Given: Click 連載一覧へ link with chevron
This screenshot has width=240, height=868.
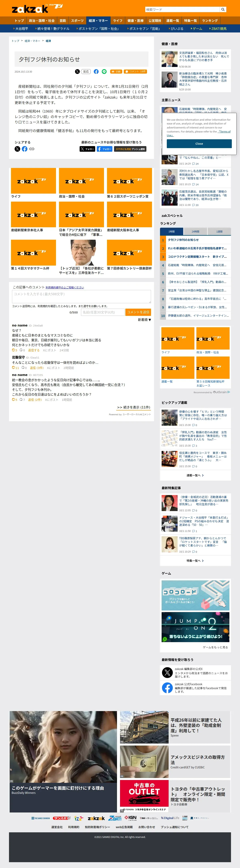Looking at the screenshot, I should click(x=195, y=475).
